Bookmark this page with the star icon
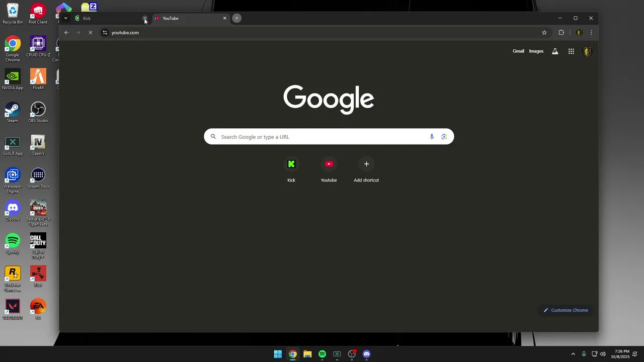Viewport: 644px width, 362px height. coord(544,33)
